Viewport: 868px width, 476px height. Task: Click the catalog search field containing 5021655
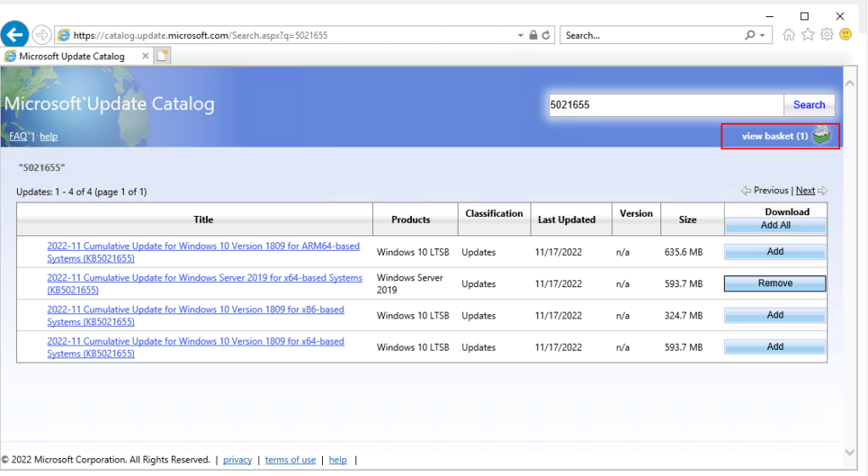pyautogui.click(x=666, y=104)
